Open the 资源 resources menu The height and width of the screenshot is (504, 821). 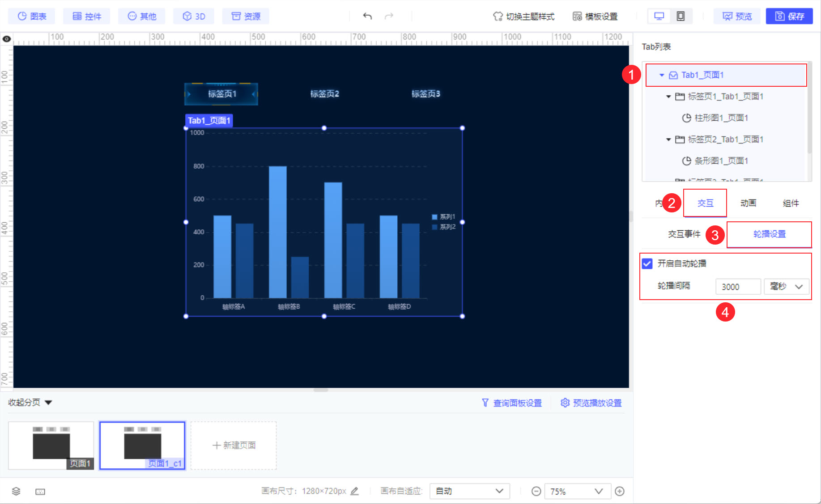pyautogui.click(x=246, y=16)
